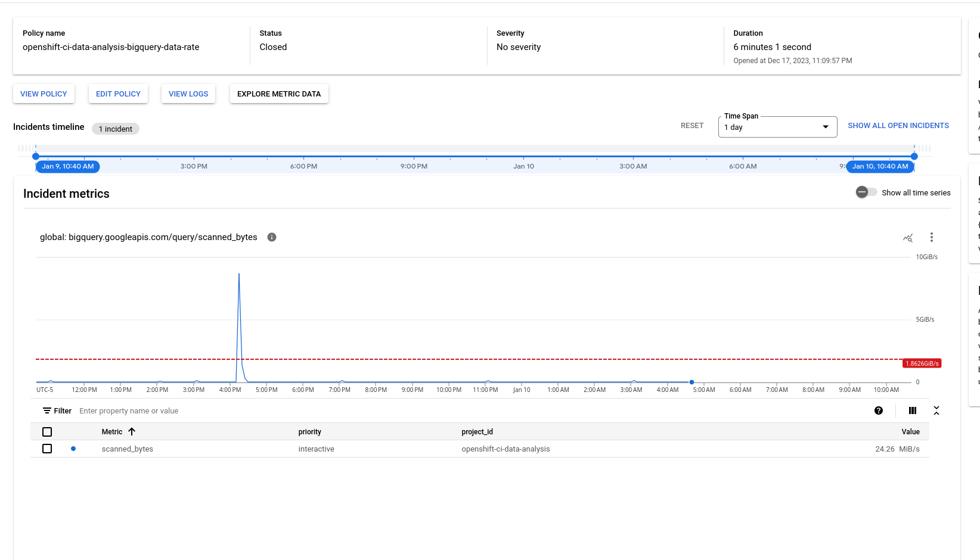
Task: Open View Logs
Action: pyautogui.click(x=188, y=94)
